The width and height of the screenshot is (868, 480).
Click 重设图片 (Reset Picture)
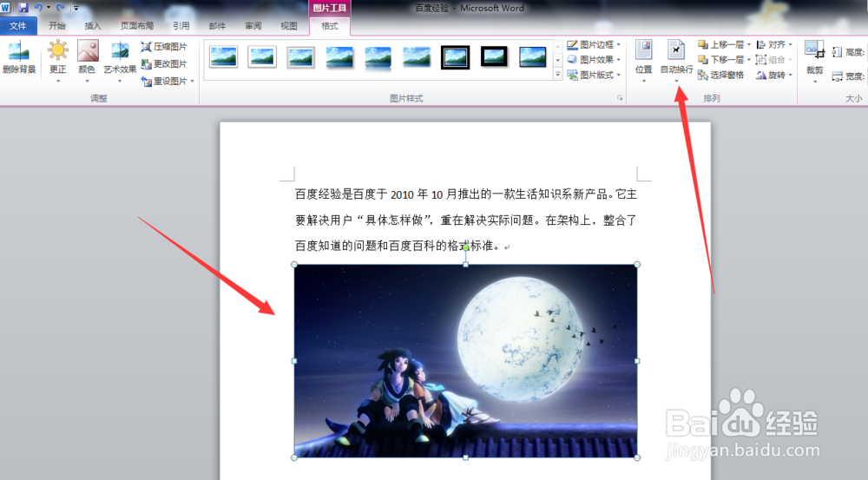164,82
